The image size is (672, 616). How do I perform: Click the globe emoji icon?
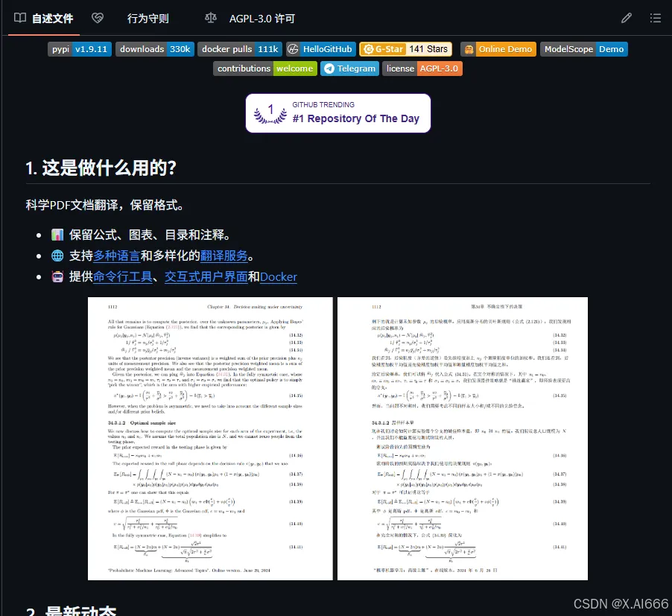click(x=57, y=255)
